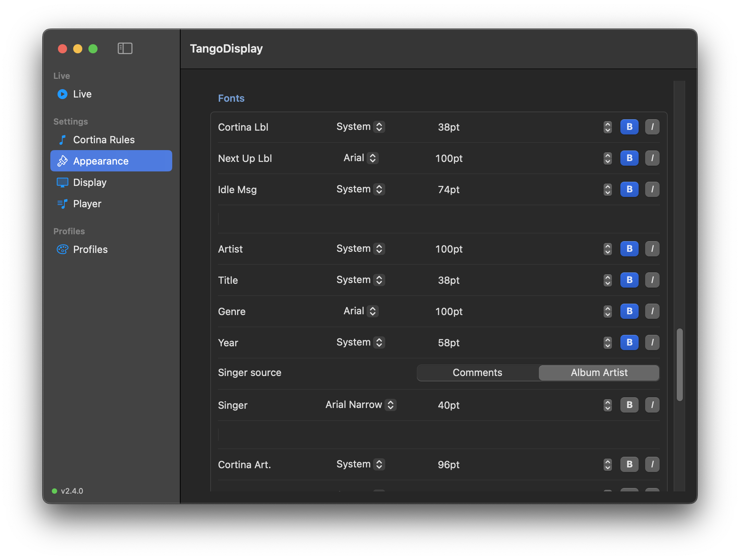Screen dimensions: 740x560
Task: Click the green status dot beside v2.4.0
Action: coord(54,491)
